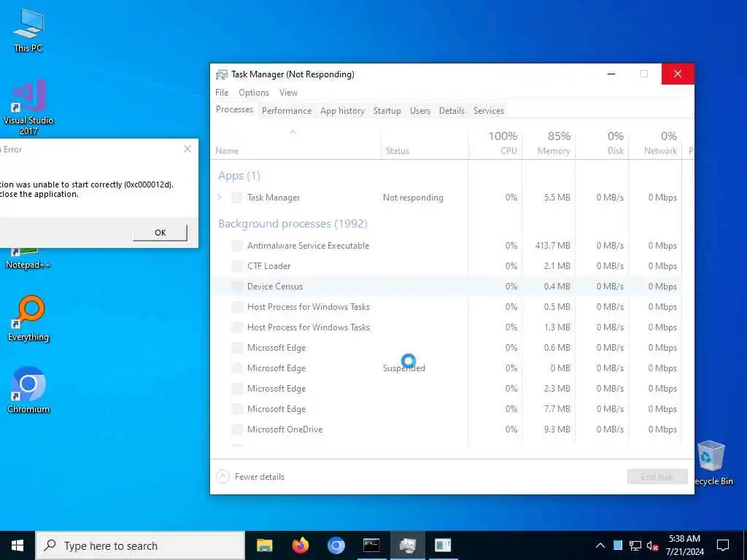This screenshot has width=747, height=560.
Task: Open the Recycle Bin
Action: (x=712, y=463)
